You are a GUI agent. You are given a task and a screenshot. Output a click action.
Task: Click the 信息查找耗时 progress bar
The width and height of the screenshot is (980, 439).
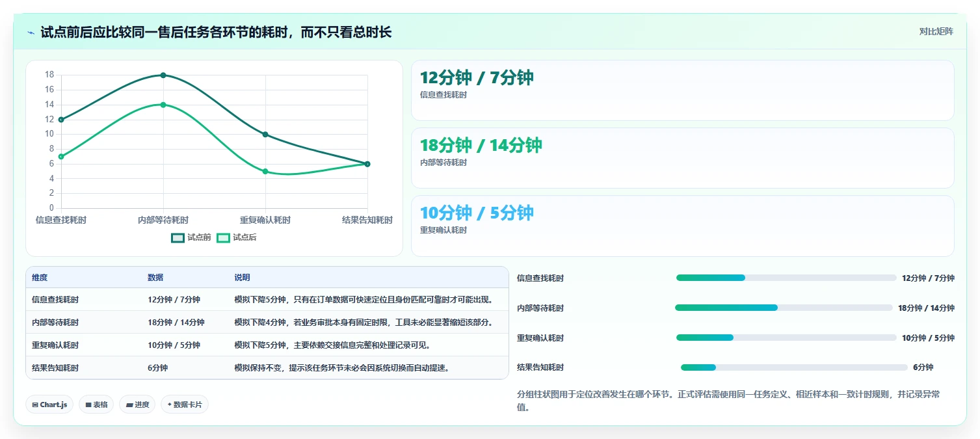786,278
